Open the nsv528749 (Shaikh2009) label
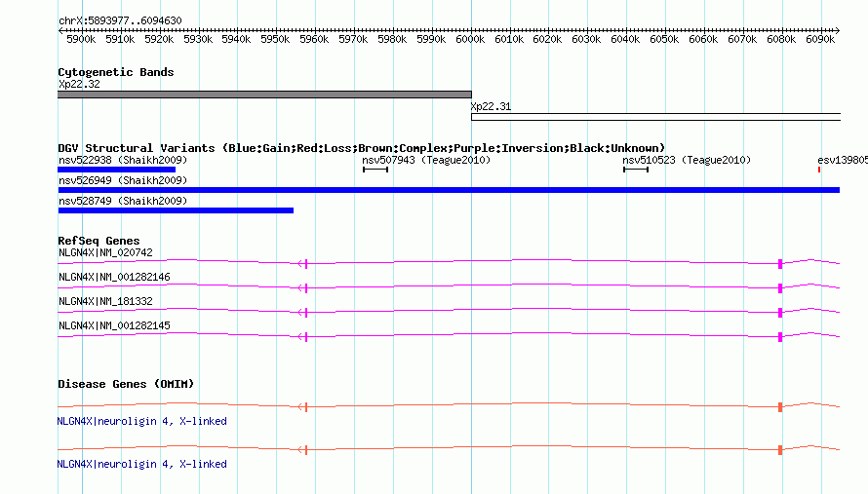This screenshot has width=868, height=494. click(x=123, y=201)
